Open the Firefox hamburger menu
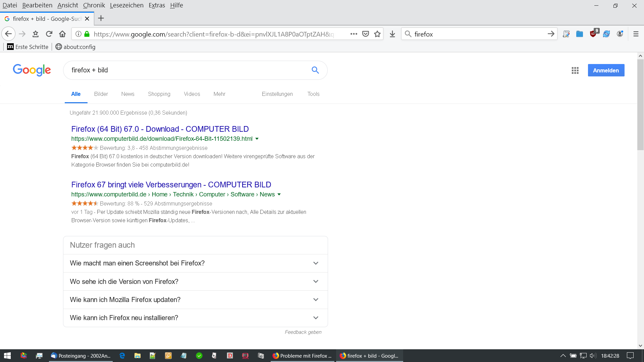This screenshot has width=644, height=362. point(636,34)
